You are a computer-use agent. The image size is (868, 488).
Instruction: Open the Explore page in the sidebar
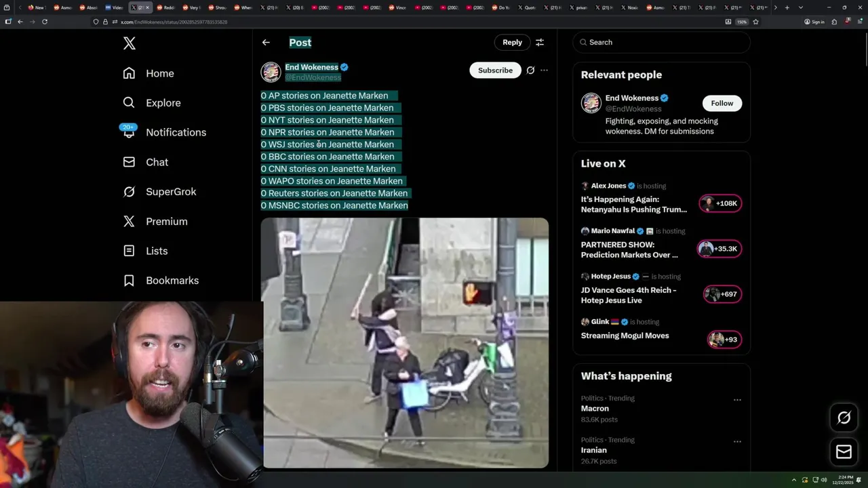(x=152, y=103)
